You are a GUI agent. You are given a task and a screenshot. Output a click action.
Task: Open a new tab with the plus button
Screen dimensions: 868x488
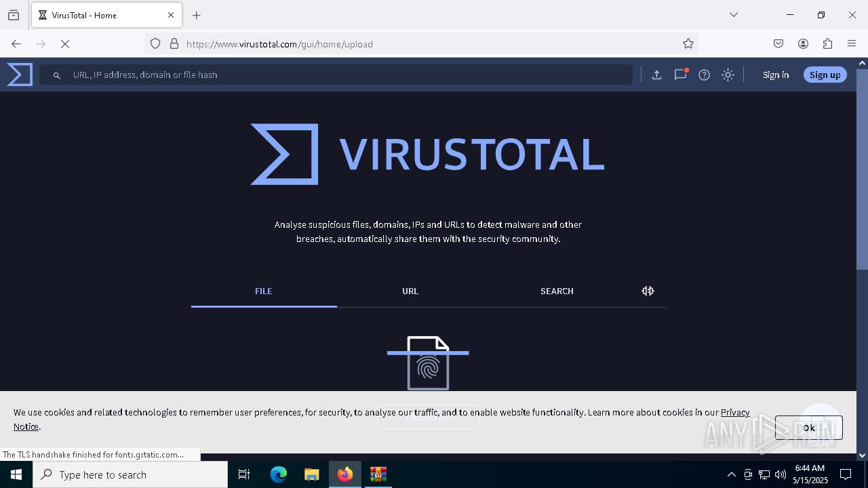tap(197, 15)
